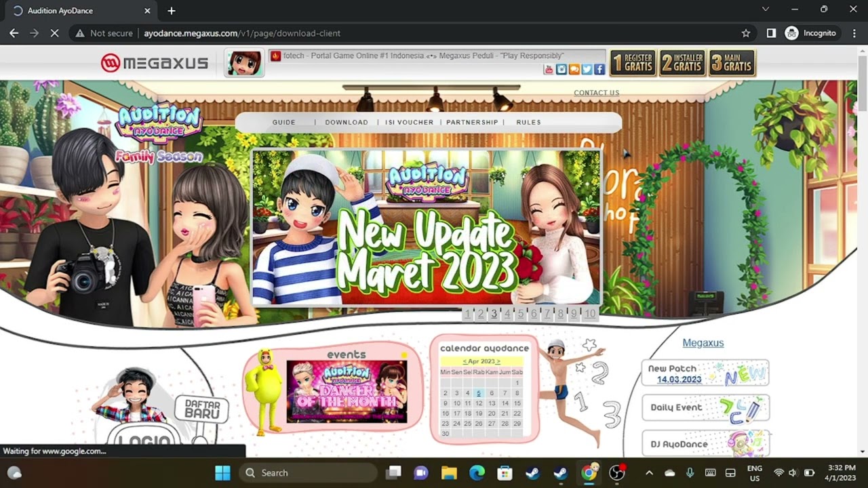Image resolution: width=868 pixels, height=488 pixels.
Task: Click the New Update Maret 2023 banner
Action: (426, 228)
